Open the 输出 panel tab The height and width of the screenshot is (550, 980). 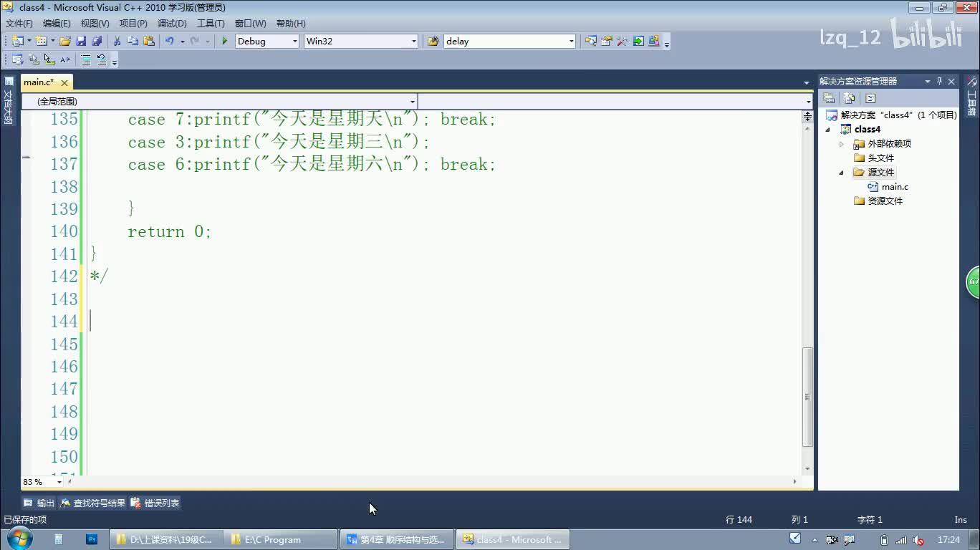(39, 503)
